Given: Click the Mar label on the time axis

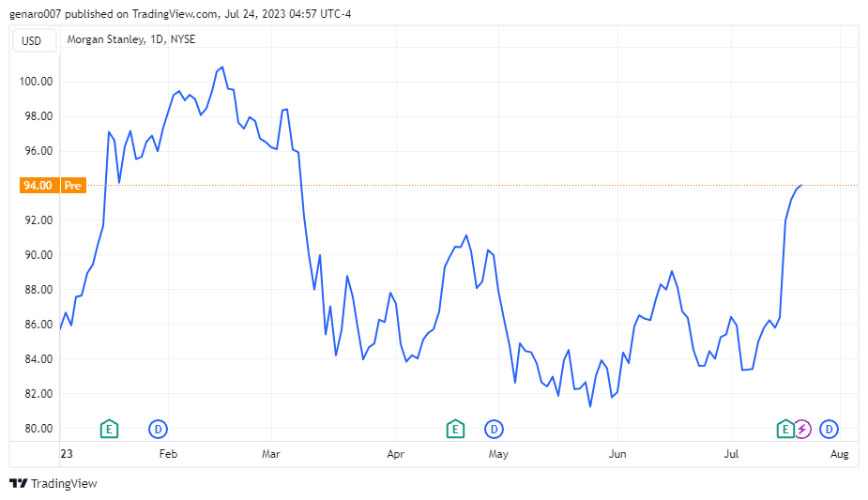Looking at the screenshot, I should point(270,454).
